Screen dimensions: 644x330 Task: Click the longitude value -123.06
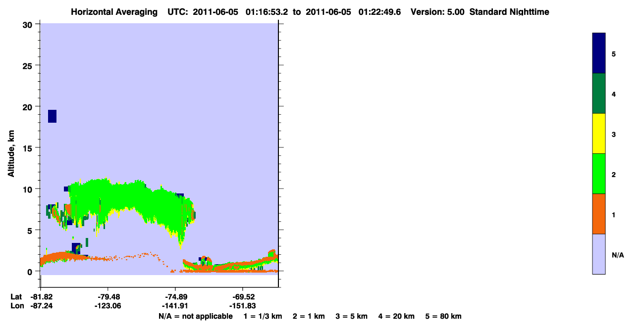point(107,306)
